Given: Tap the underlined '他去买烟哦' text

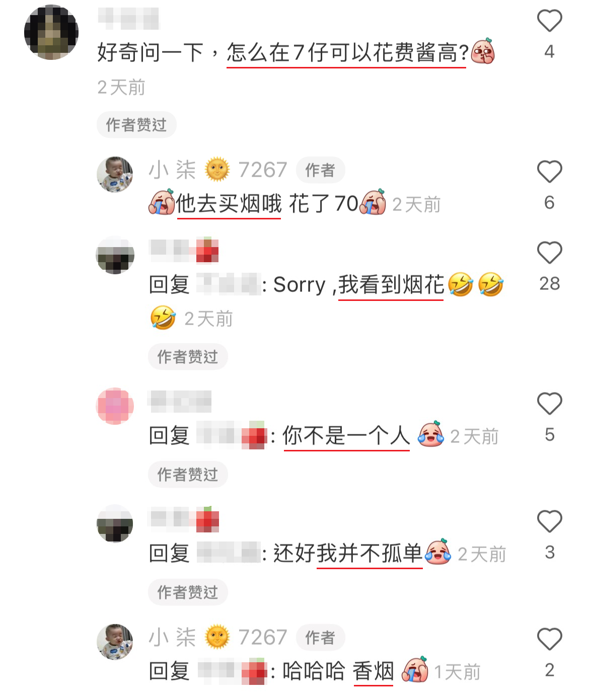Looking at the screenshot, I should (x=229, y=204).
